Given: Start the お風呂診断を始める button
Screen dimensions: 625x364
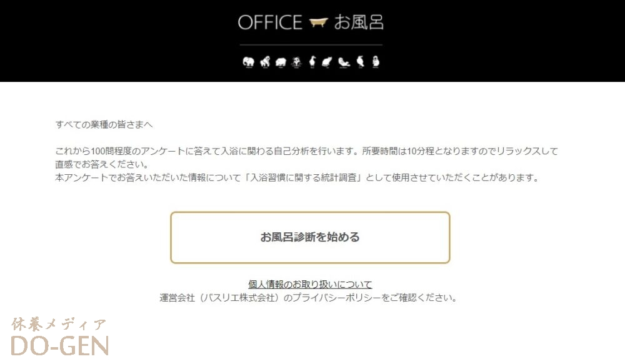Looking at the screenshot, I should click(310, 237).
